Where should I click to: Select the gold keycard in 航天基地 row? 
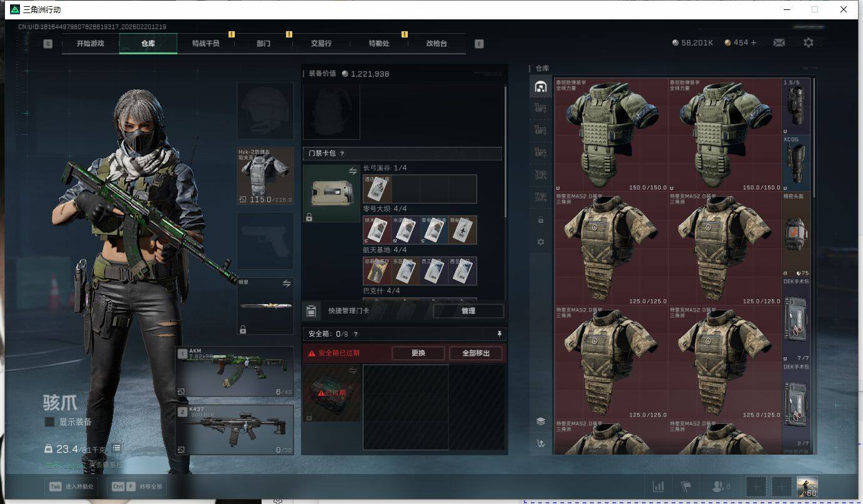[377, 271]
